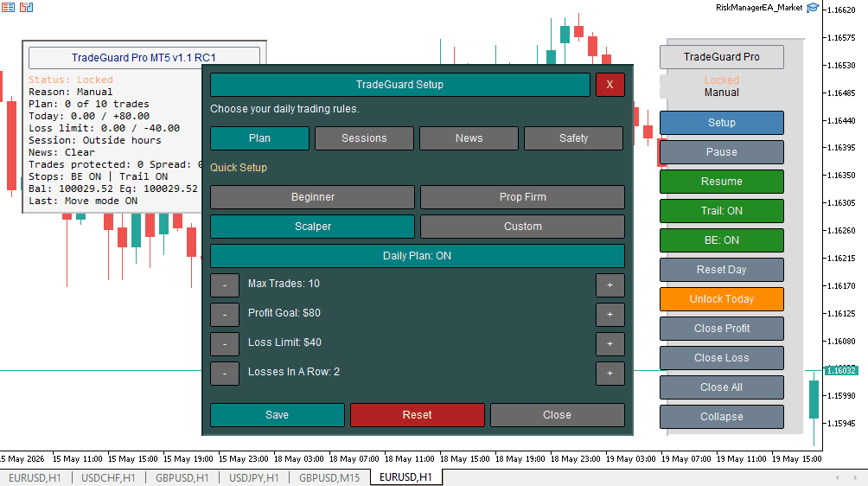Decrease Loss Limit with minus button
This screenshot has width=868, height=486.
[x=225, y=343]
